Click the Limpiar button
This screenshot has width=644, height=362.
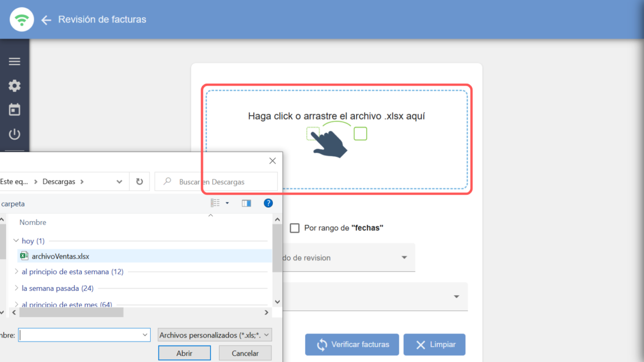pos(434,345)
